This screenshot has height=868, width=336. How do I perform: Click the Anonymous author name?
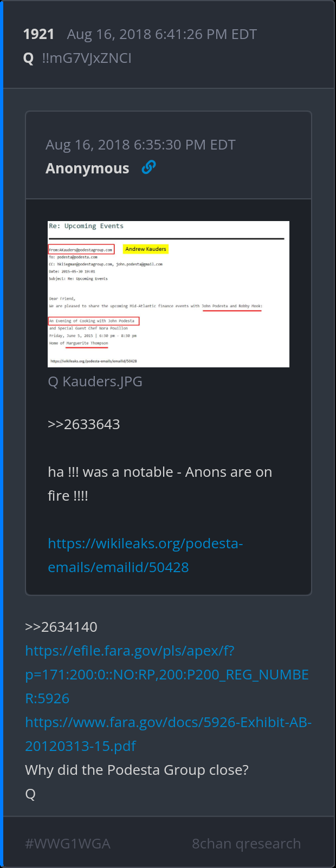click(87, 169)
